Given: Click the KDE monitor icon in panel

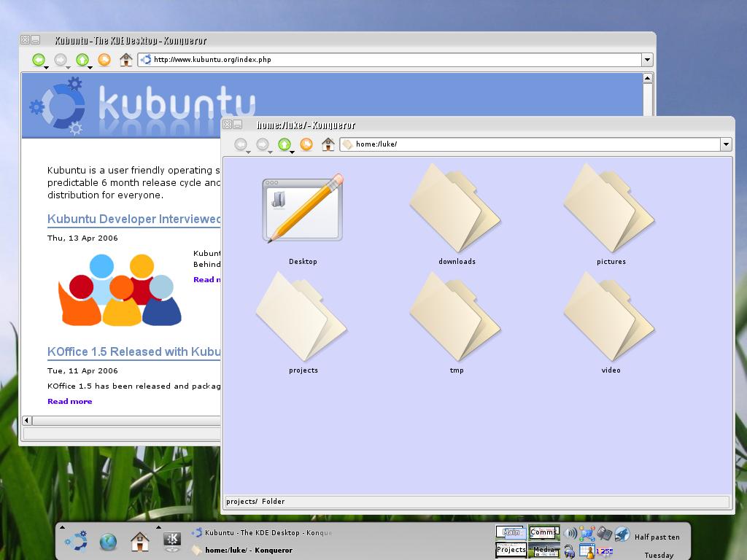Looking at the screenshot, I should [172, 542].
